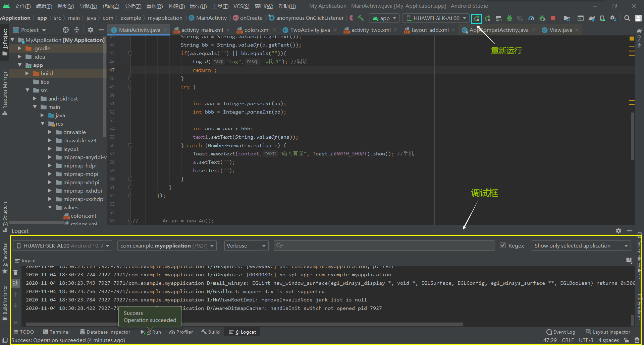Viewport: 644px width, 345px height.
Task: Click the Clear logcat trash icon
Action: (x=15, y=272)
